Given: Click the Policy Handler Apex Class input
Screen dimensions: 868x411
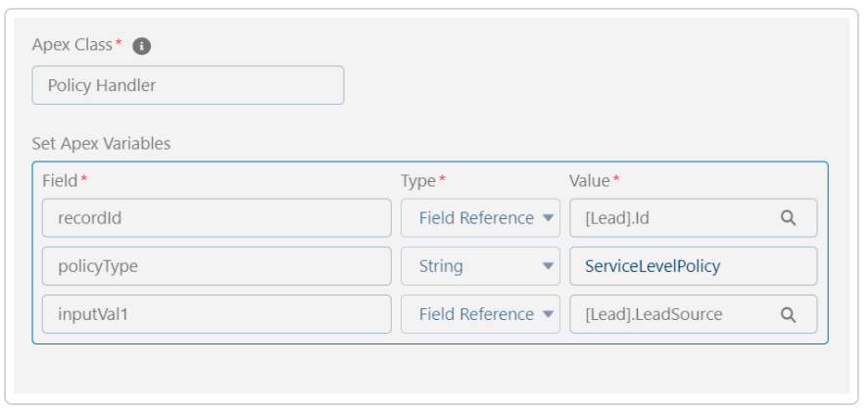Looking at the screenshot, I should point(188,85).
